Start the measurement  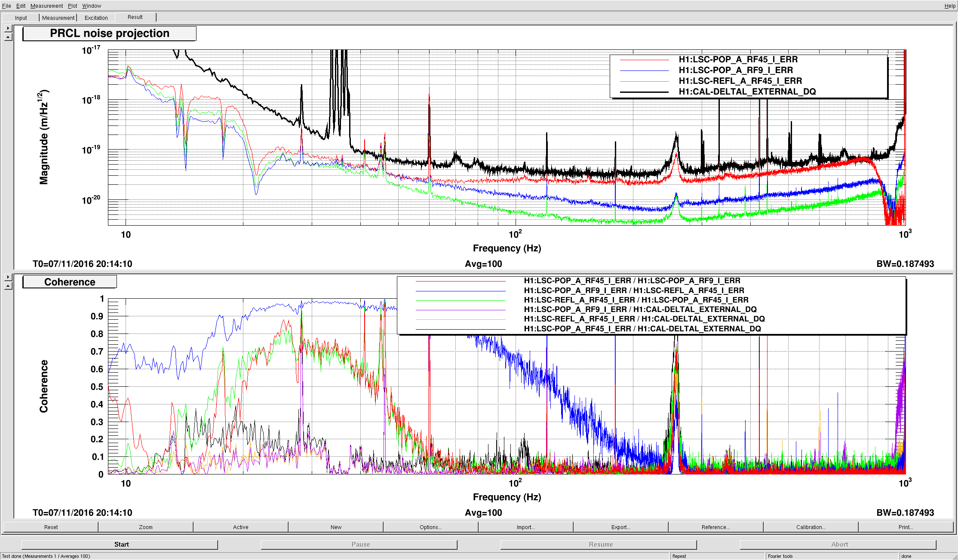coord(120,545)
